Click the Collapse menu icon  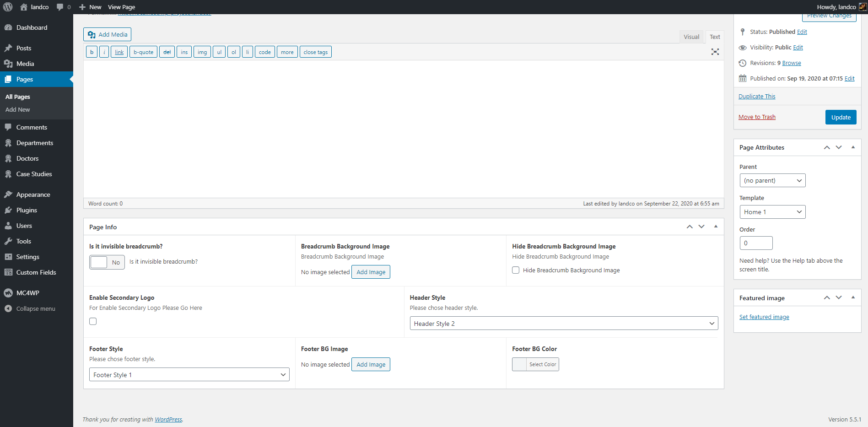coord(8,308)
